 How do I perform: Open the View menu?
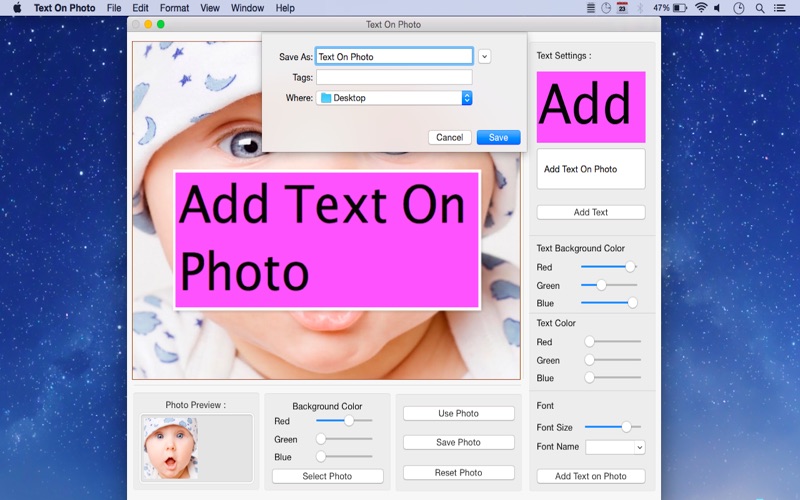(x=210, y=8)
